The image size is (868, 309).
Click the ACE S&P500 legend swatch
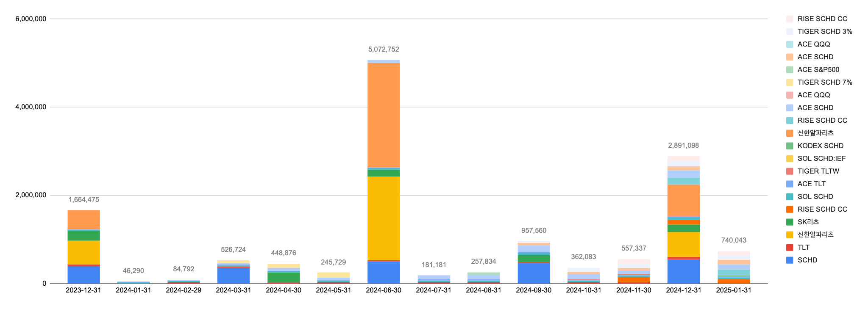pyautogui.click(x=790, y=69)
